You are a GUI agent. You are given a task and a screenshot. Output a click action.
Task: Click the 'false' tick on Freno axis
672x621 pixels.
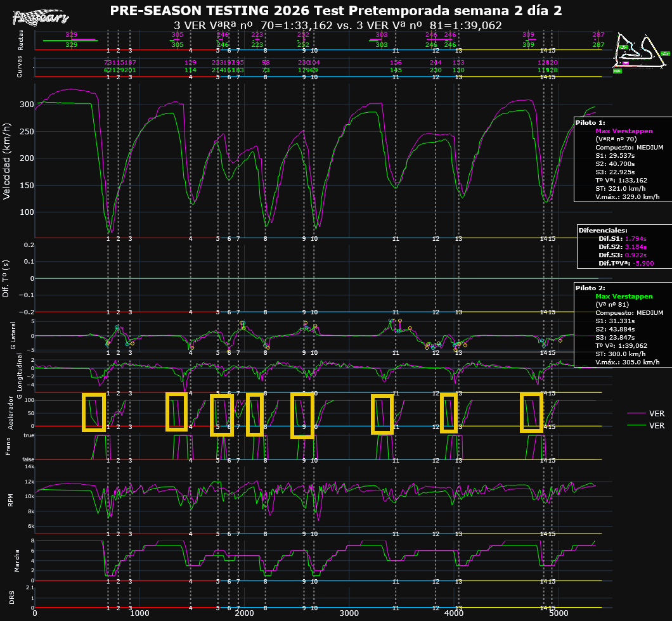(29, 459)
